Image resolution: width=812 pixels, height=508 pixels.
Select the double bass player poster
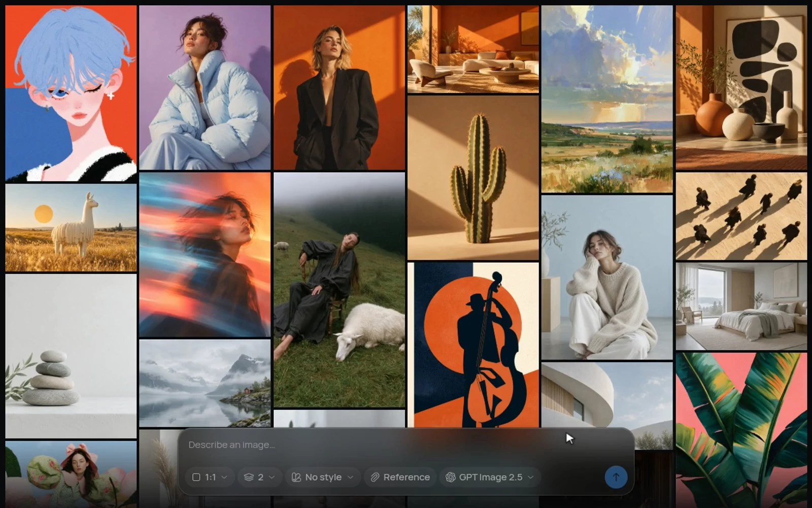[473, 345]
